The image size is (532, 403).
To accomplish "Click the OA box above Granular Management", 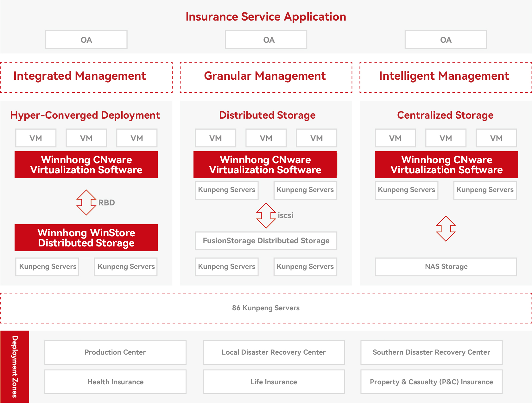I will tap(266, 40).
